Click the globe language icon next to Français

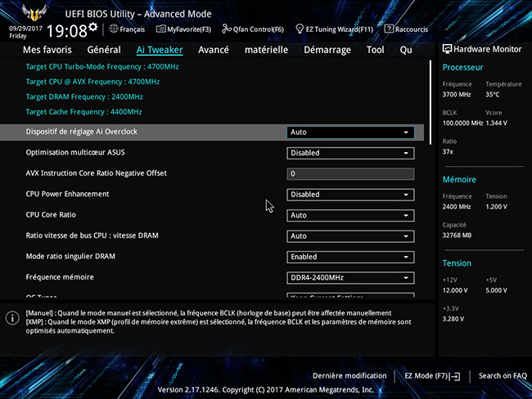114,29
